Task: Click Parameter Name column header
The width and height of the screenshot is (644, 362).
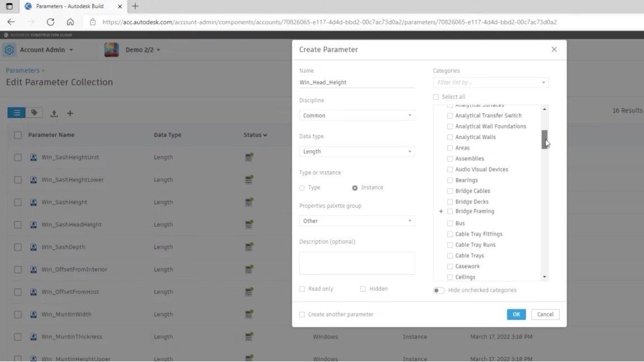Action: tap(51, 135)
